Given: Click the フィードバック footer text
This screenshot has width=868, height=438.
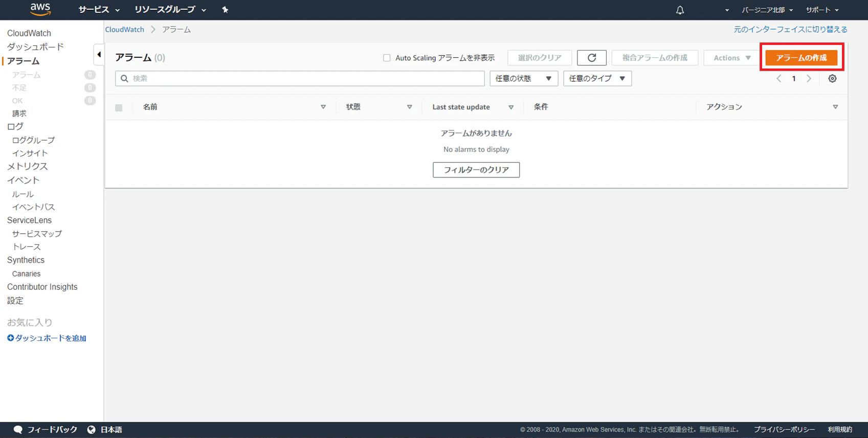Looking at the screenshot, I should pos(52,430).
